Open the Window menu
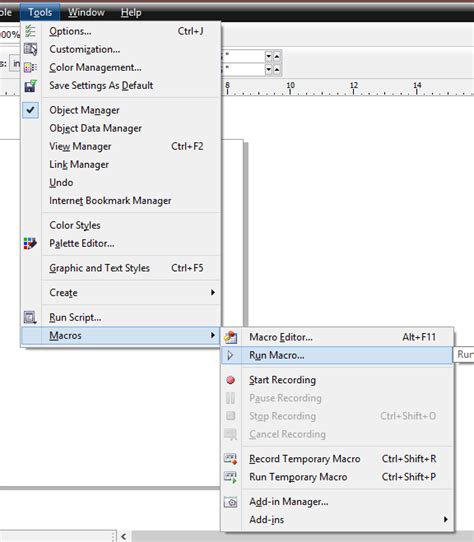The width and height of the screenshot is (474, 542). 86,12
